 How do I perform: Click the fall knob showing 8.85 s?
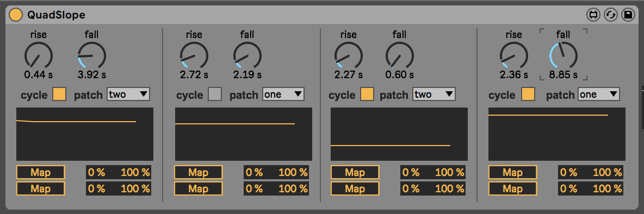(563, 55)
